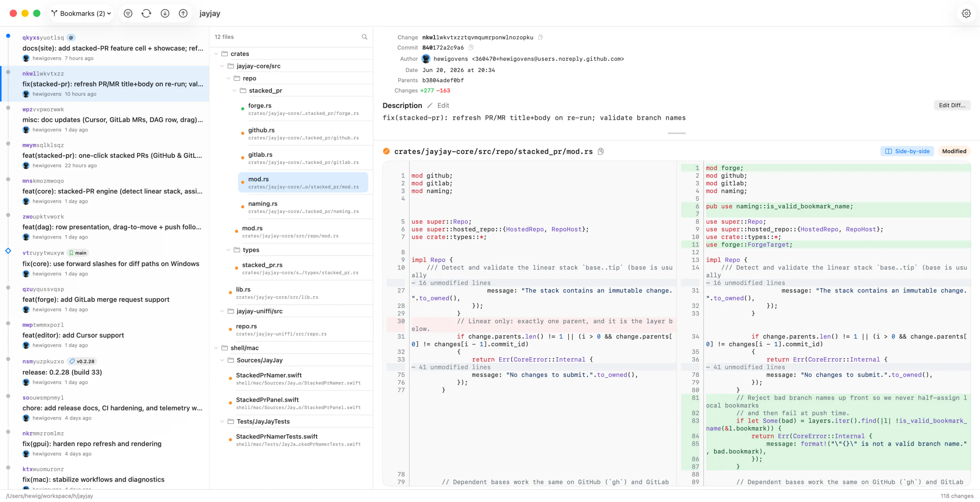Open settings via gear icon

coord(966,13)
